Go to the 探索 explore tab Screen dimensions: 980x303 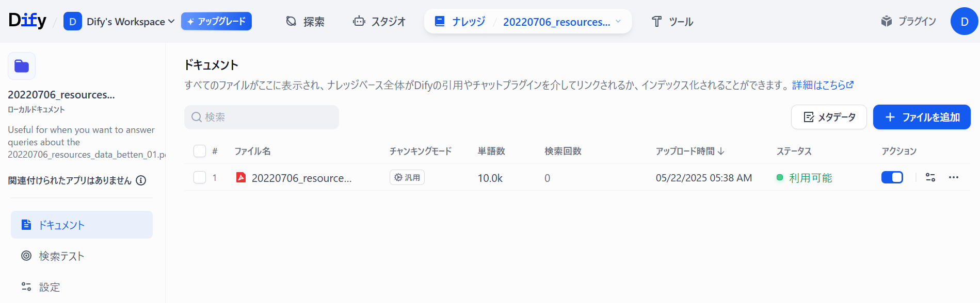[x=306, y=22]
